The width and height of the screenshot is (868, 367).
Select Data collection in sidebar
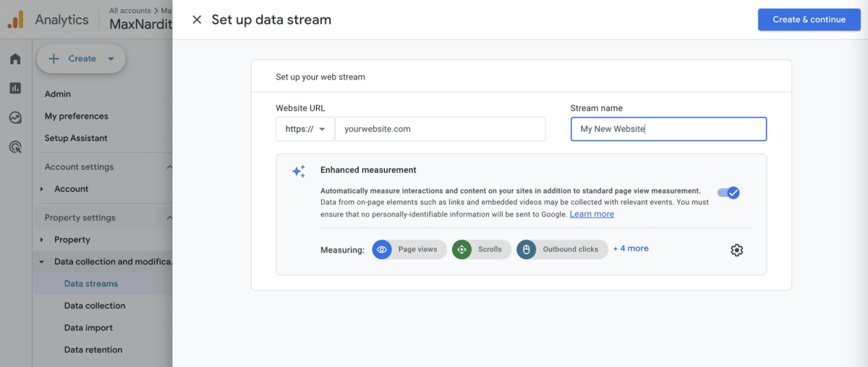coord(95,305)
